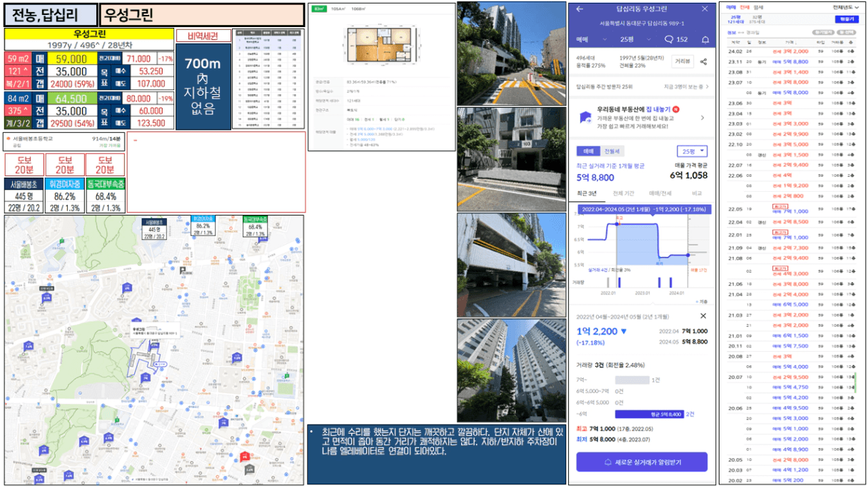
Task: Select the 월세 filter in transaction list
Action: [758, 7]
